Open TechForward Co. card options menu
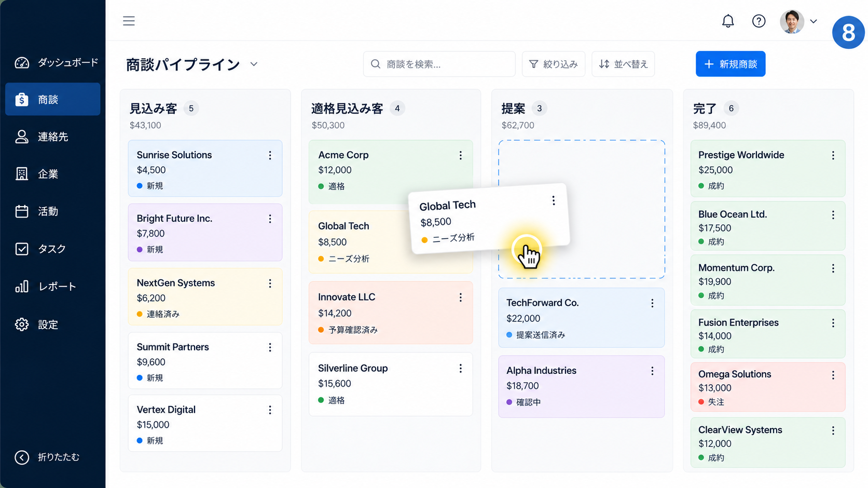This screenshot has width=868, height=488. (x=652, y=303)
